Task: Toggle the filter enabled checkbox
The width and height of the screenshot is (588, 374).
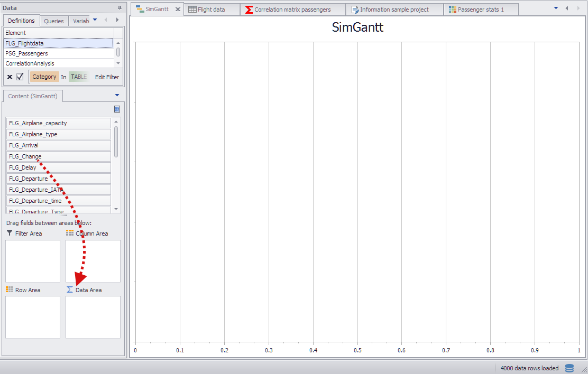Action: [20, 77]
